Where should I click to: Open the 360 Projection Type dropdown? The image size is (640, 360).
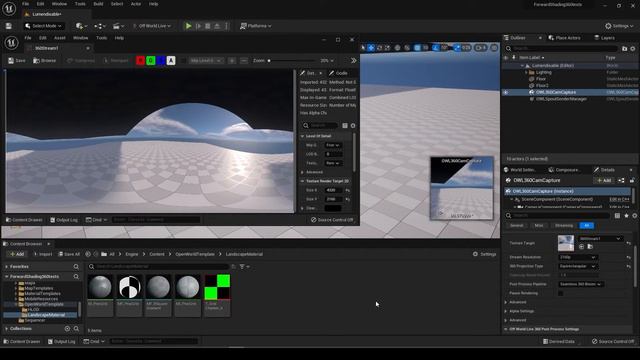578,266
